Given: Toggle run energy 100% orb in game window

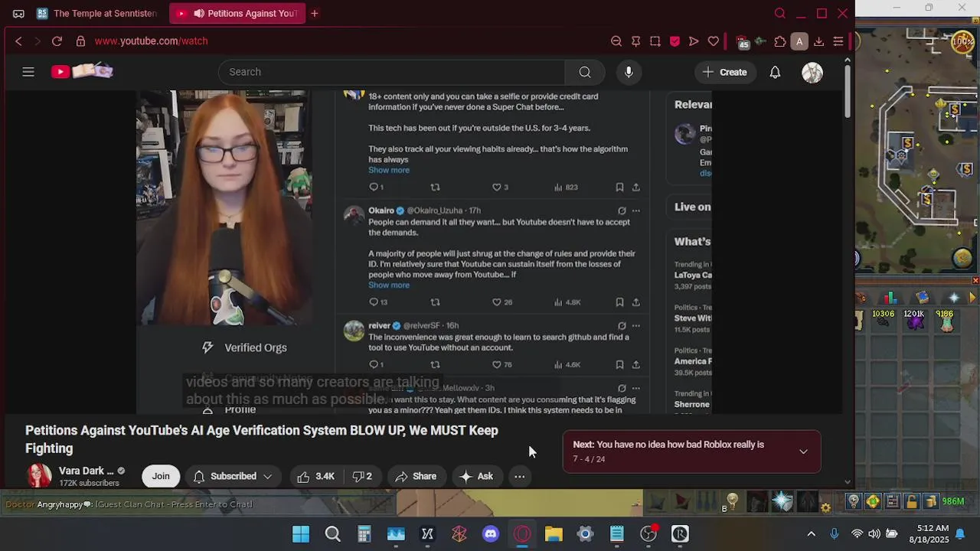Looking at the screenshot, I should 963,42.
